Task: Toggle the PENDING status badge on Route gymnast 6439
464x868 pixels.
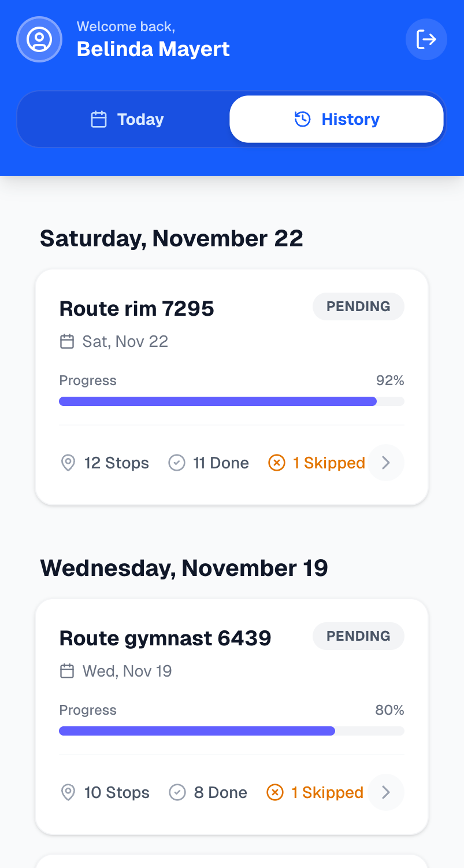Action: (358, 636)
